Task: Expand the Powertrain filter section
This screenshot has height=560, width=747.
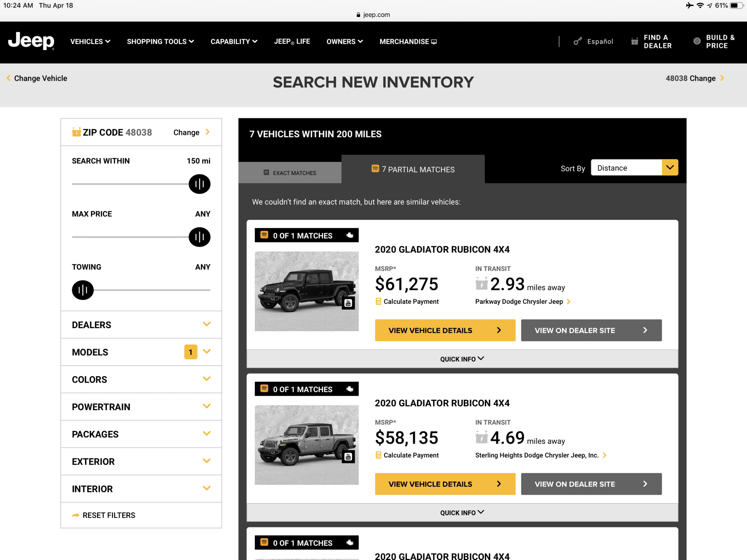Action: [141, 407]
